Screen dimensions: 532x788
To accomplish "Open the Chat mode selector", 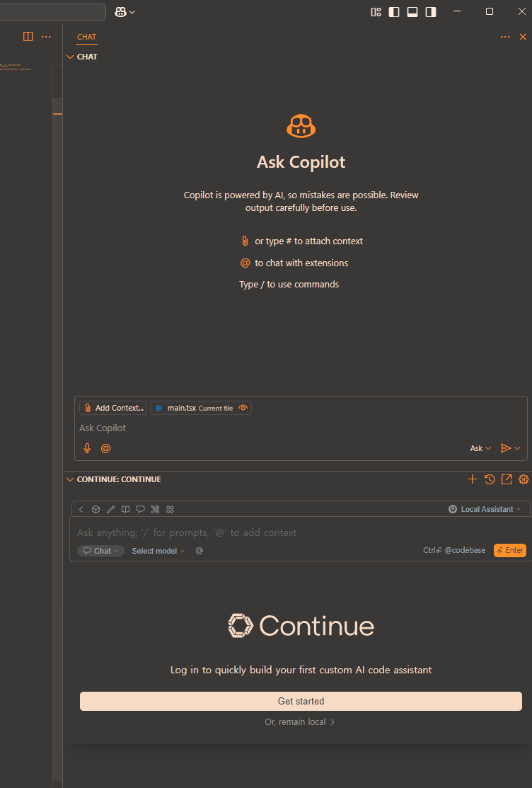I will point(100,551).
